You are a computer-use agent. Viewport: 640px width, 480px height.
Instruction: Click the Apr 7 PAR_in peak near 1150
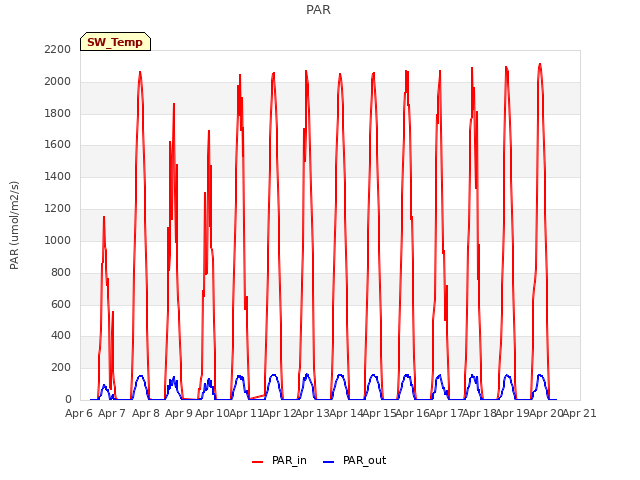104,217
